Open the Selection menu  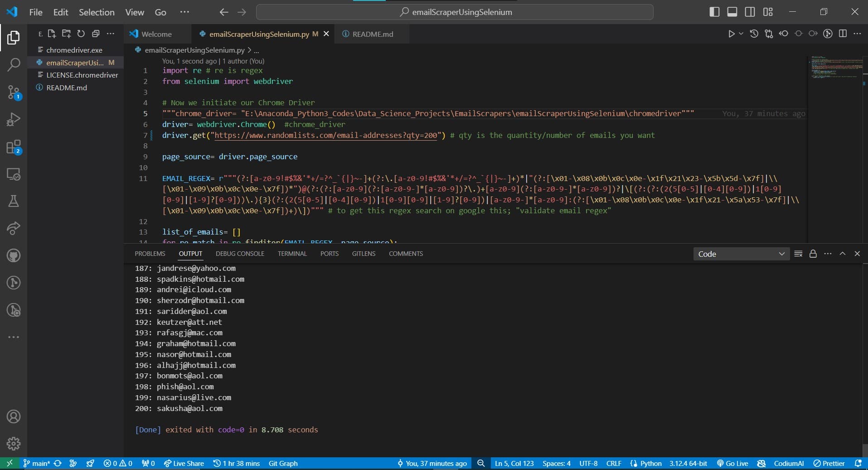(x=97, y=12)
